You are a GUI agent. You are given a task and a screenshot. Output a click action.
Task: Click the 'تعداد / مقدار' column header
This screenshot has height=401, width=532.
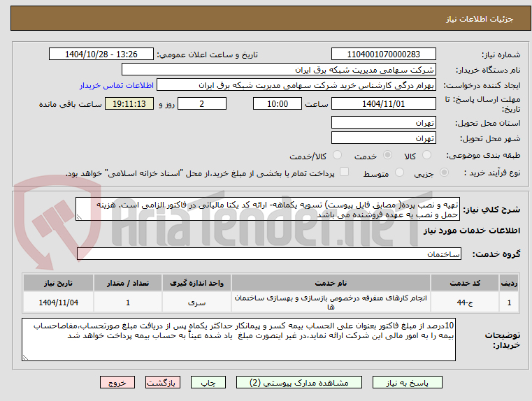pyautogui.click(x=128, y=283)
